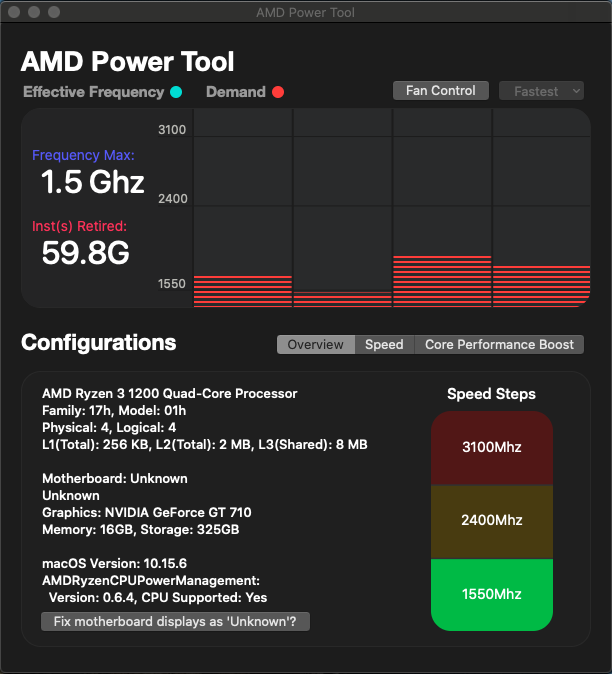This screenshot has width=612, height=674.
Task: Click the Inst(s) Retired 59.8G value
Action: [85, 253]
